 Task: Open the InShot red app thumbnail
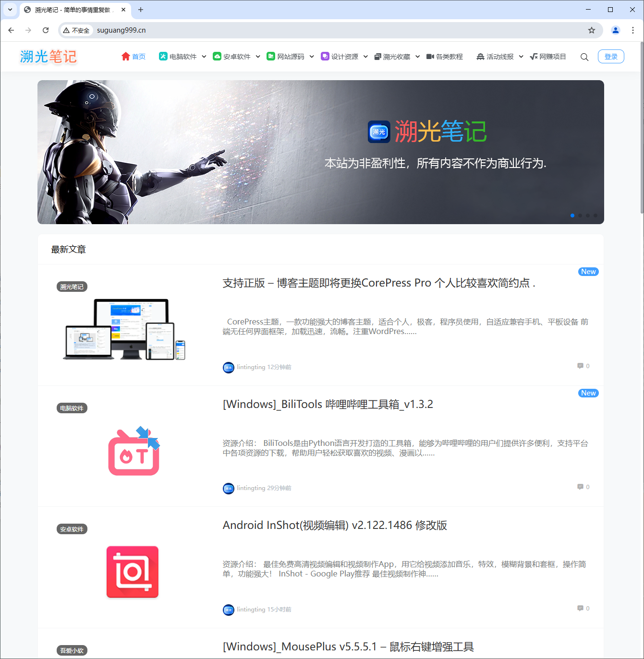pos(133,572)
